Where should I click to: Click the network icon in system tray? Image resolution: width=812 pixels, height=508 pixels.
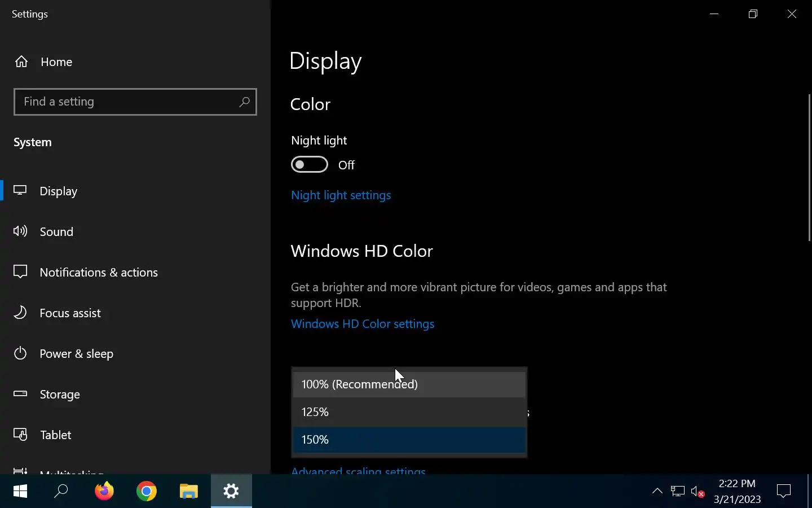tap(677, 492)
